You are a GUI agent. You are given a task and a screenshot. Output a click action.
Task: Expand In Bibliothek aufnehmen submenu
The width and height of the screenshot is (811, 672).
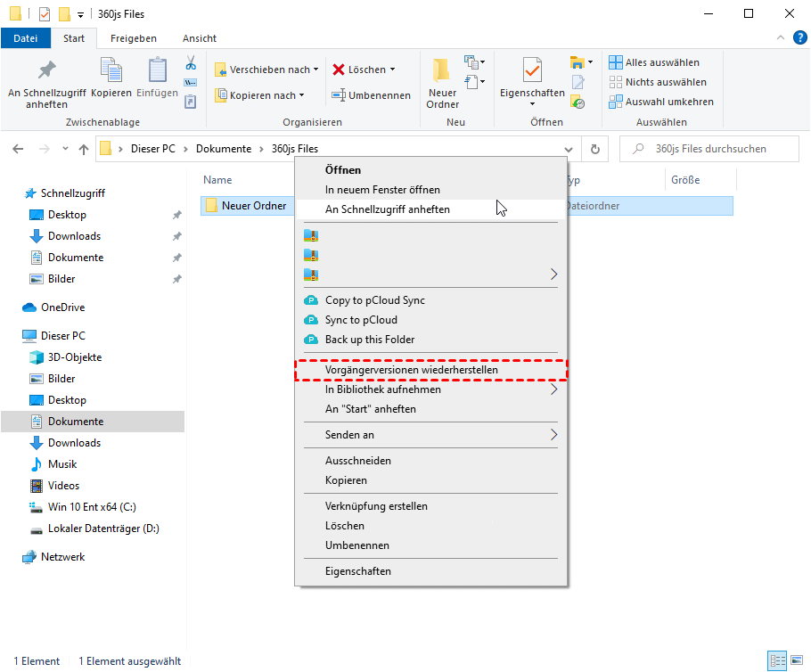click(430, 389)
